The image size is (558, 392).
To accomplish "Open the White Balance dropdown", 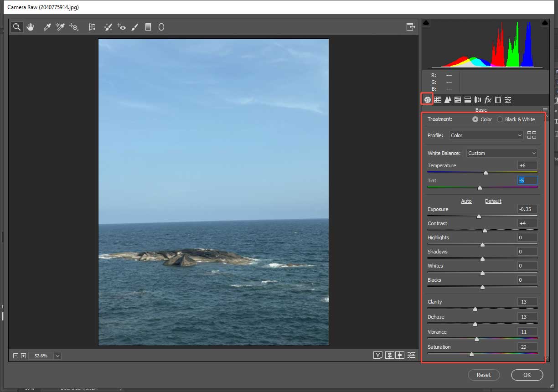I will (x=501, y=153).
